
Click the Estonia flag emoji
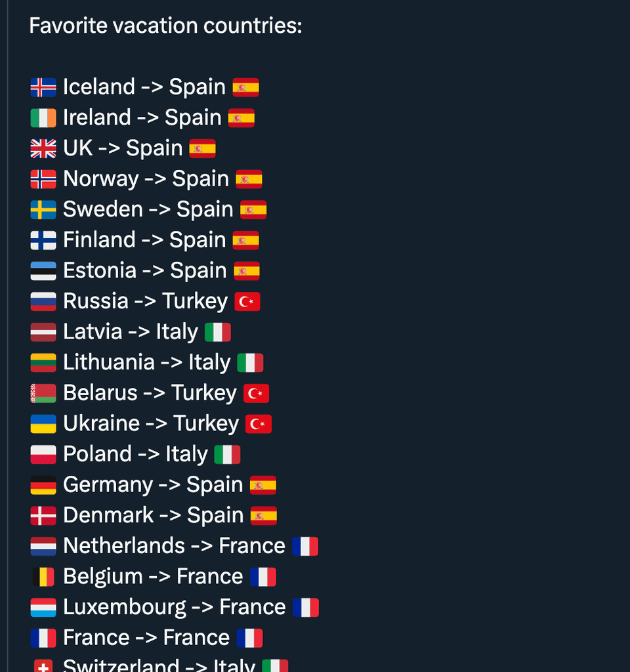[43, 271]
